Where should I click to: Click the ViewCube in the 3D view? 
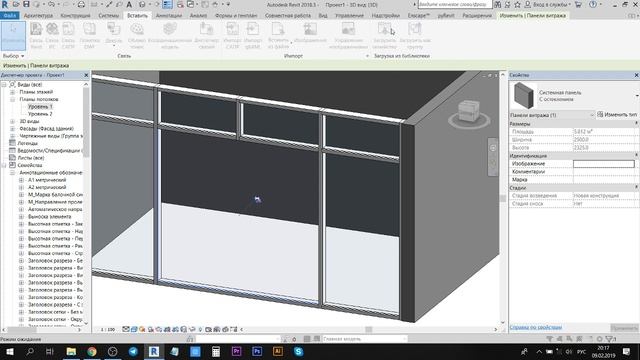(469, 112)
